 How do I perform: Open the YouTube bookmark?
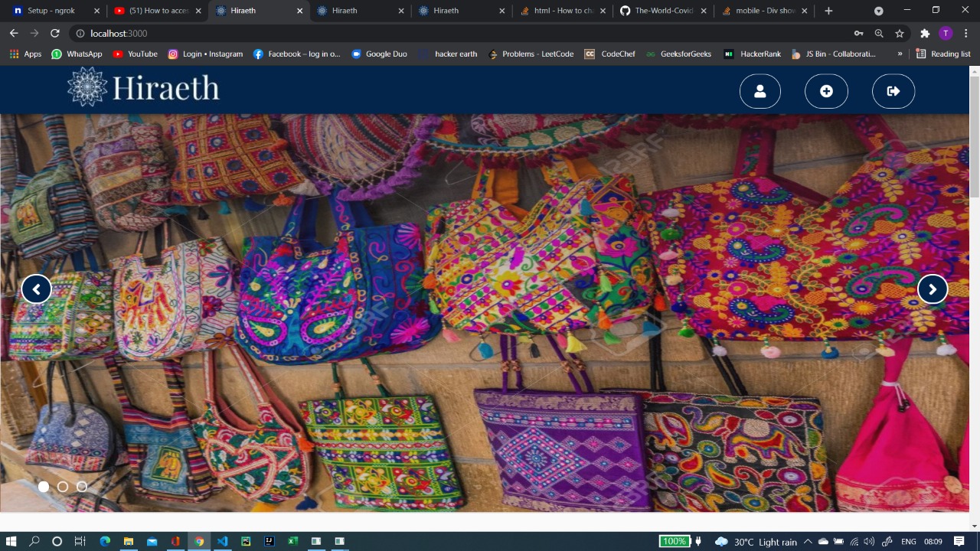pyautogui.click(x=135, y=54)
